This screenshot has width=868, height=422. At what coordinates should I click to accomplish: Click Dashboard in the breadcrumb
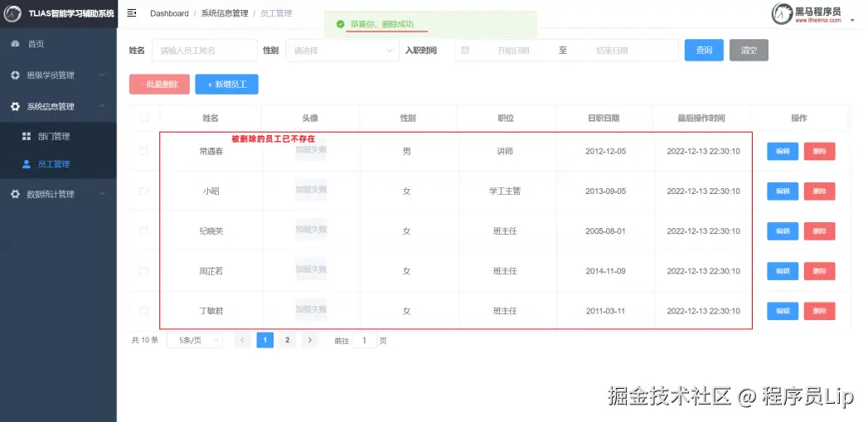tap(169, 13)
